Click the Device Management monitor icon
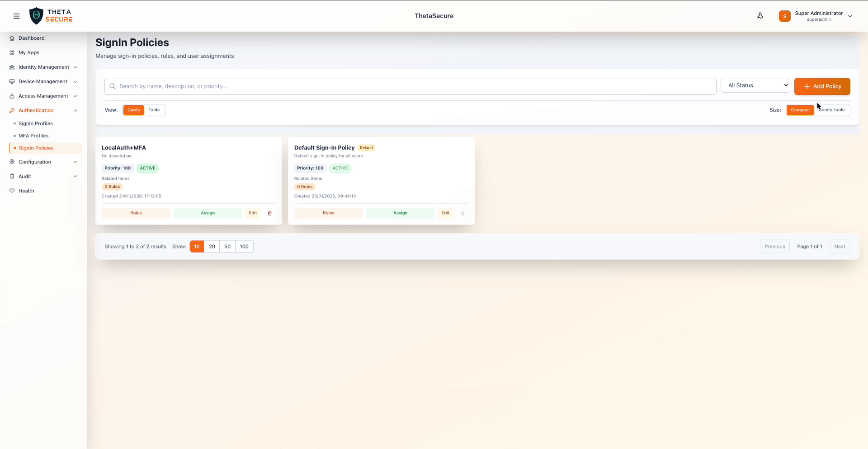The height and width of the screenshot is (449, 868). (12, 81)
